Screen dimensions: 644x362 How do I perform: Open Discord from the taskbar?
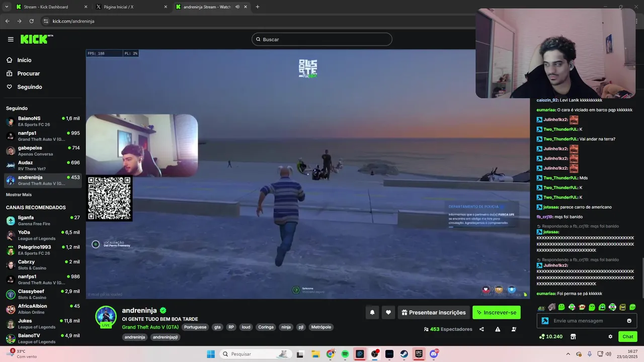434,354
